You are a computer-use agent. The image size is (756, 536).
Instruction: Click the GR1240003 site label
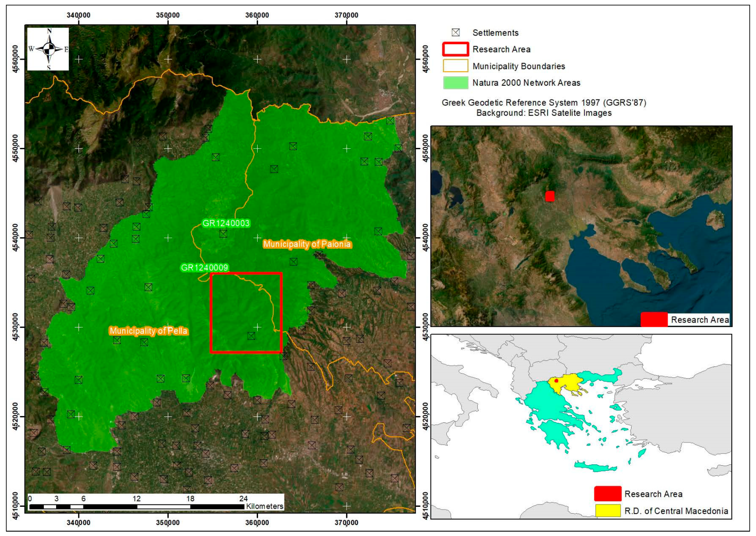click(x=226, y=223)
